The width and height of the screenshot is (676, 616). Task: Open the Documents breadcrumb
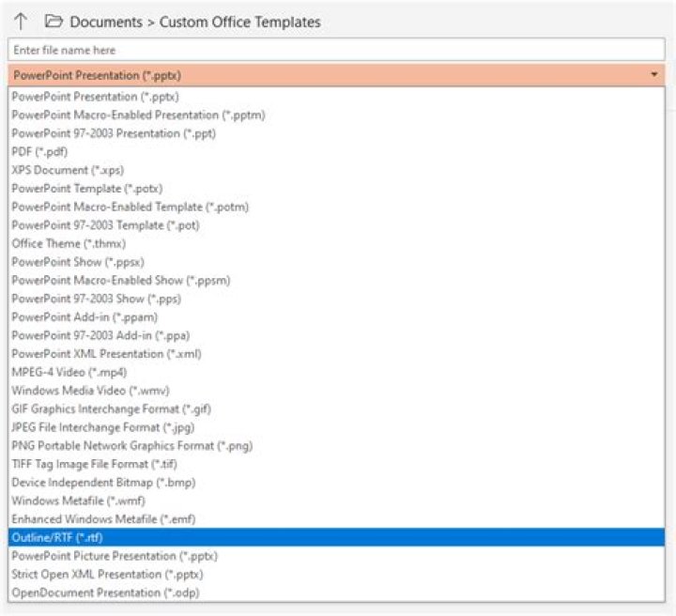pos(106,22)
